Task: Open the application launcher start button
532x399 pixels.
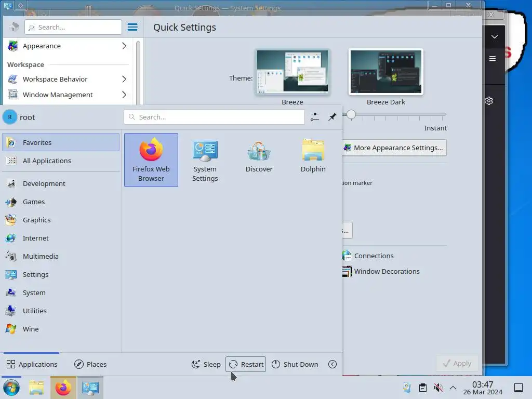Action: [11, 388]
